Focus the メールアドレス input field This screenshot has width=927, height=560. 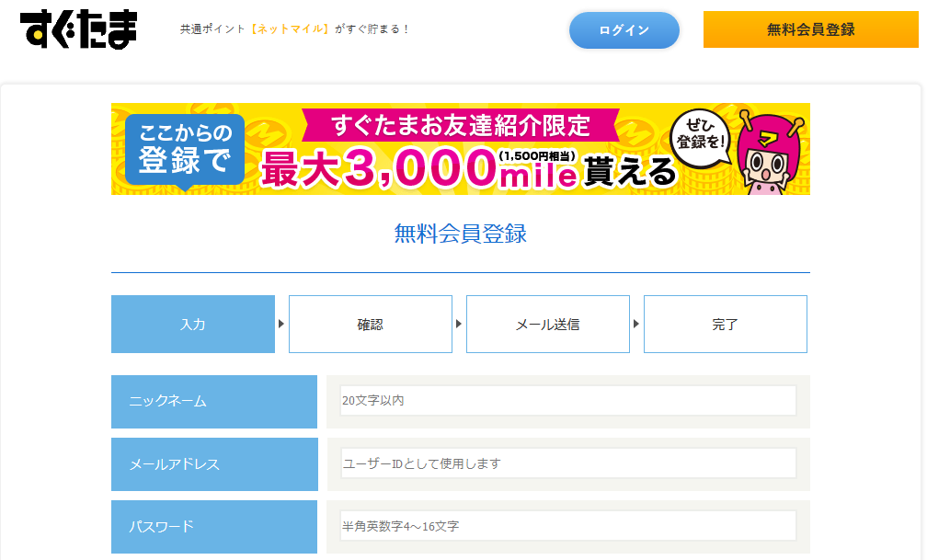568,463
